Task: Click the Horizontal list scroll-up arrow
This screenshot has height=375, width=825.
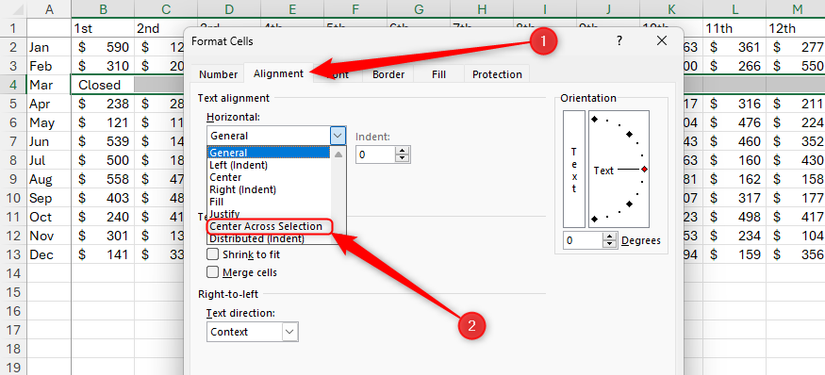Action: pos(338,154)
